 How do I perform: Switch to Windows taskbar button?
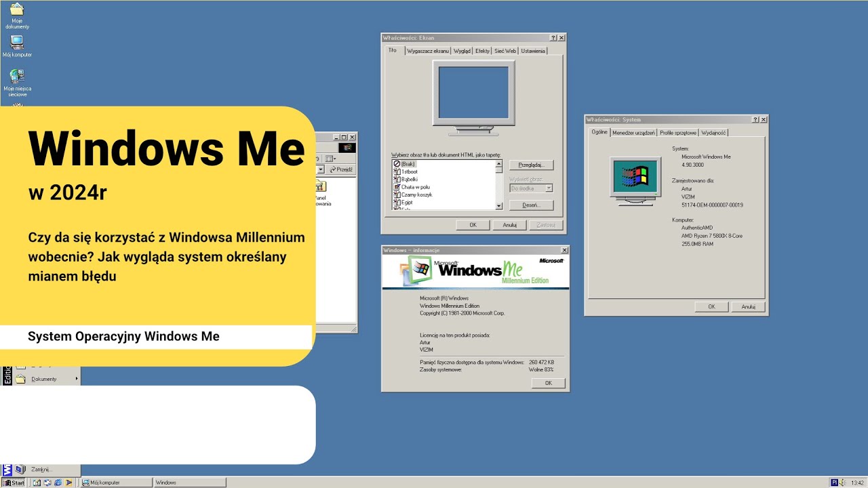click(190, 483)
